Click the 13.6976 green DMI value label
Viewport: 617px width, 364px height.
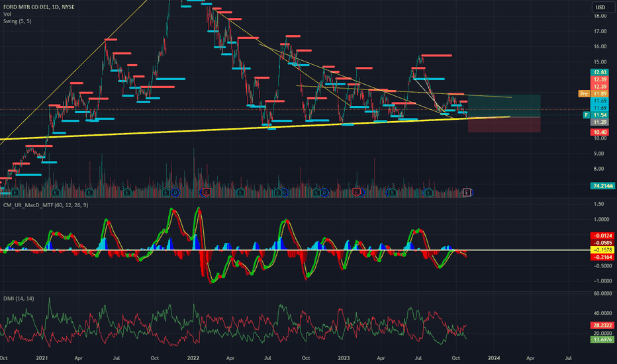coord(602,340)
